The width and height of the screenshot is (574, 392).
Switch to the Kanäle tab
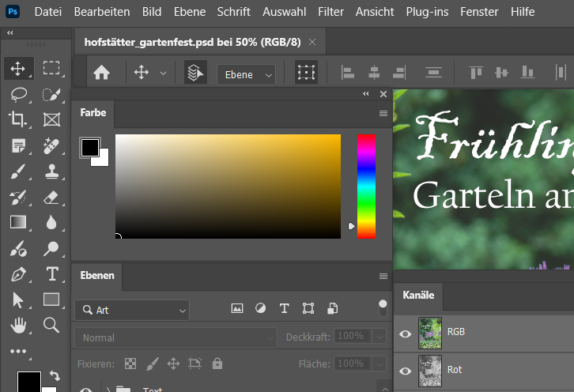pyautogui.click(x=419, y=295)
